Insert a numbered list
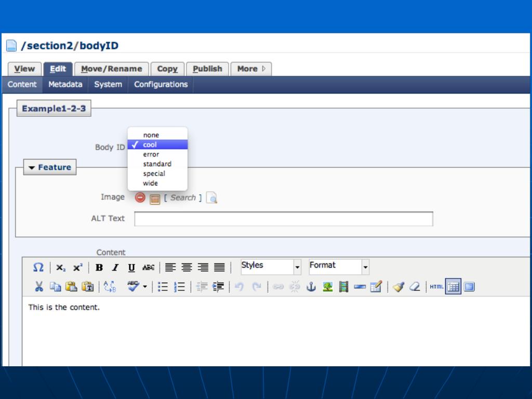Image resolution: width=532 pixels, height=399 pixels. [179, 287]
